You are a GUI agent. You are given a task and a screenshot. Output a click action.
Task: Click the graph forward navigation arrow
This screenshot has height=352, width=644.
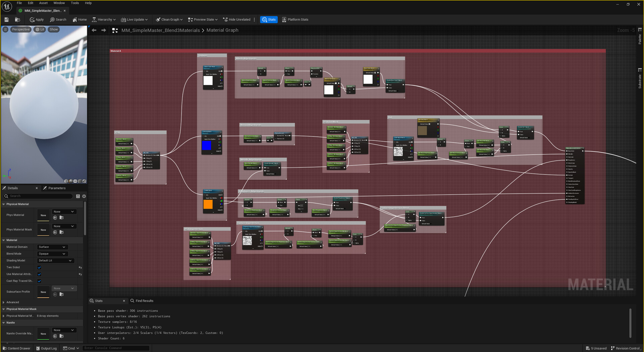click(x=104, y=30)
